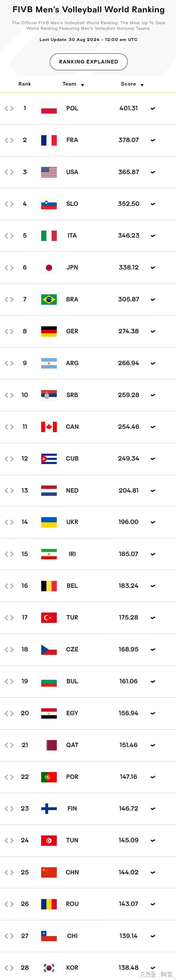Click the Finland flag icon
The image size is (176, 980).
[49, 809]
